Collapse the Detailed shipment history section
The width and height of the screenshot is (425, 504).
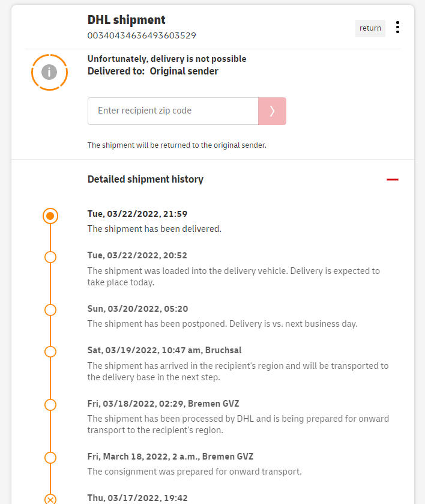(393, 180)
